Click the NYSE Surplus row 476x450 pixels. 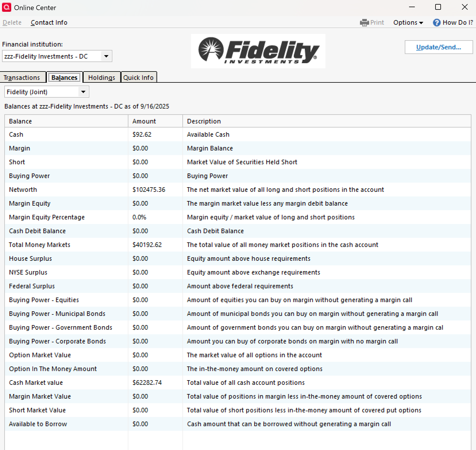(x=238, y=272)
